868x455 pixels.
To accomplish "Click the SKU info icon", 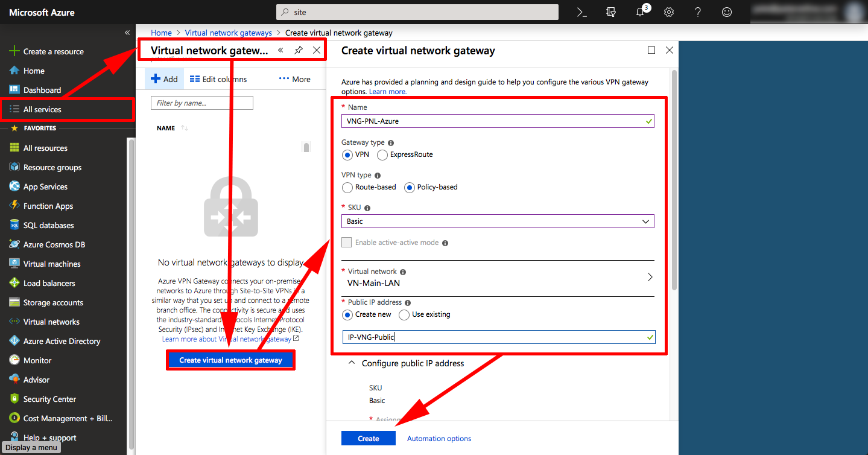I will coord(367,208).
